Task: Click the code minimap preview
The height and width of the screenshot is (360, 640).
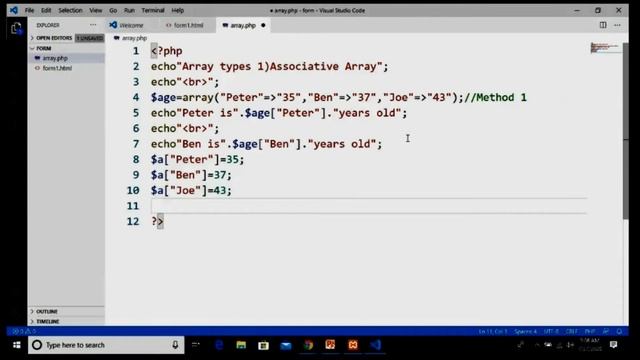Action: click(x=605, y=47)
